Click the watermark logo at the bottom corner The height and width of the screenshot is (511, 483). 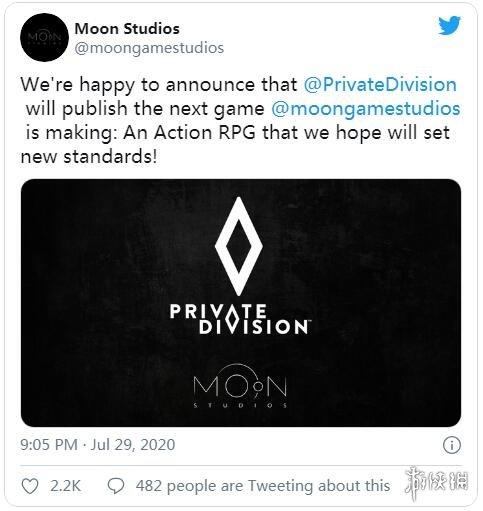[x=436, y=483]
